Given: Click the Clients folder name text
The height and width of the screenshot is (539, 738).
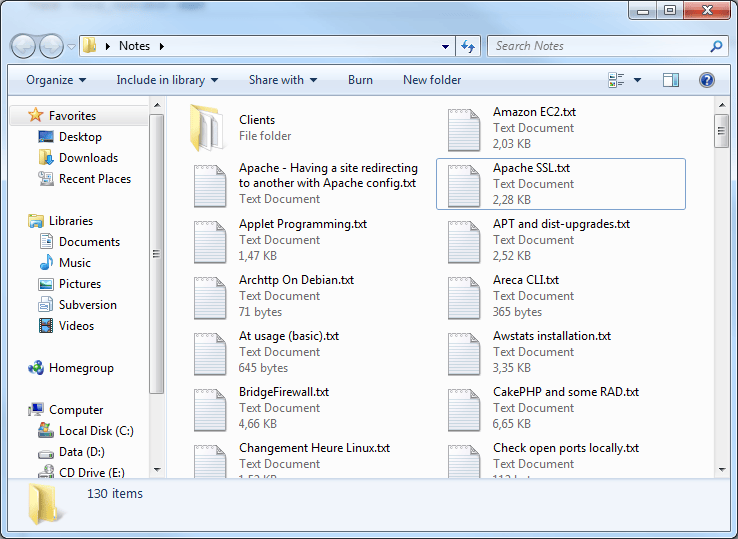Looking at the screenshot, I should point(257,120).
